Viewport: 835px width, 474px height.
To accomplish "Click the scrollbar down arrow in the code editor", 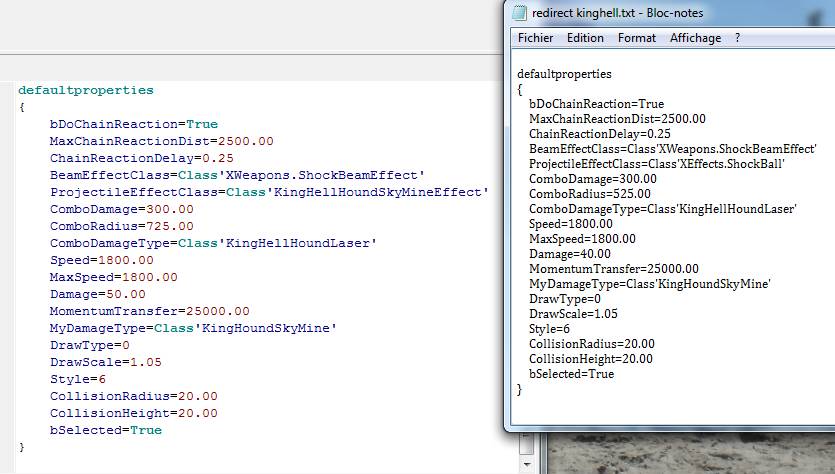I will point(526,466).
